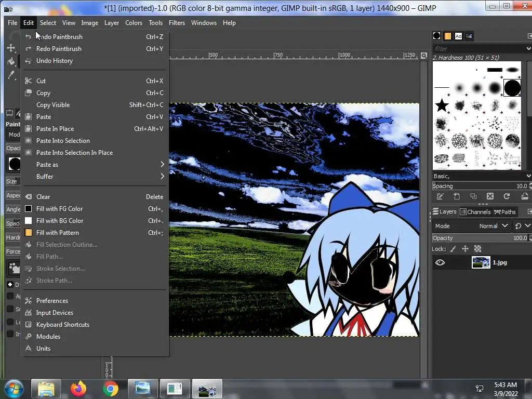Click Open brush as image icon

tap(525, 196)
